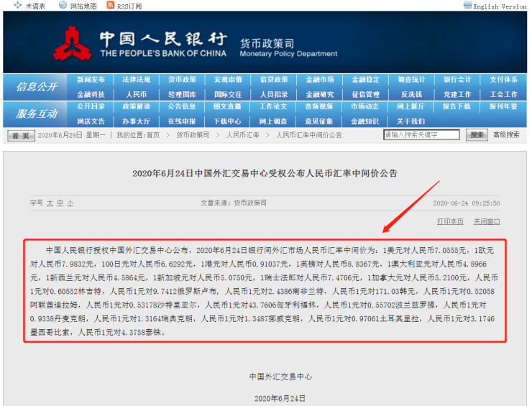Click the 关闭窗口 close window link
The width and height of the screenshot is (532, 406).
point(487,221)
